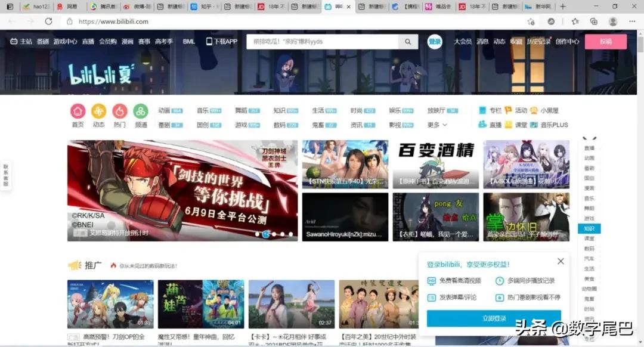This screenshot has height=347, width=644.
Task: Open the 频道 channels icon
Action: pos(141,110)
